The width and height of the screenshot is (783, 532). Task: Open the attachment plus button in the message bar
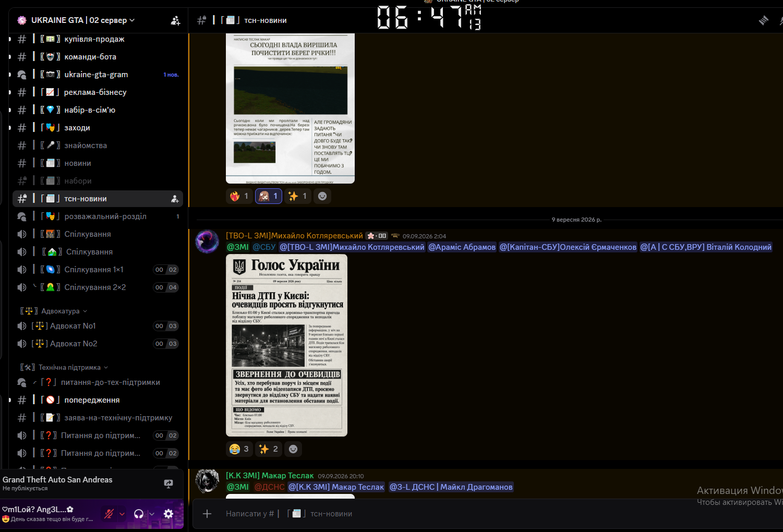pyautogui.click(x=207, y=514)
